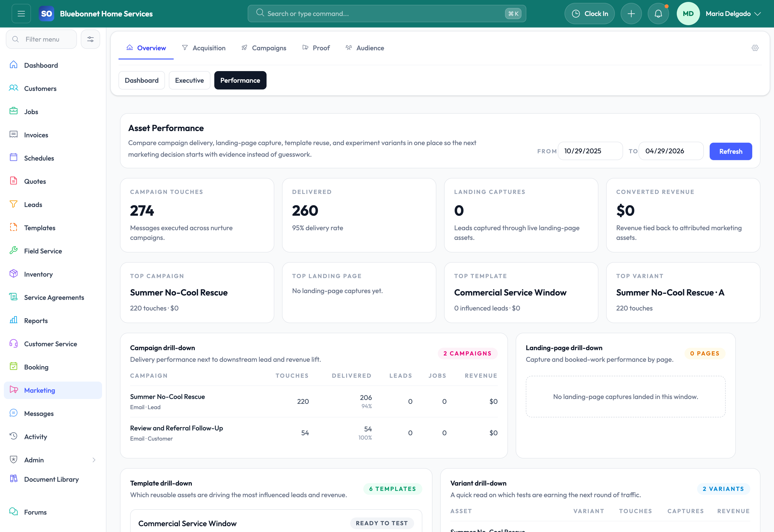Click Summer No-Cool Rescue · A variant
This screenshot has width=774, height=532.
pos(670,293)
